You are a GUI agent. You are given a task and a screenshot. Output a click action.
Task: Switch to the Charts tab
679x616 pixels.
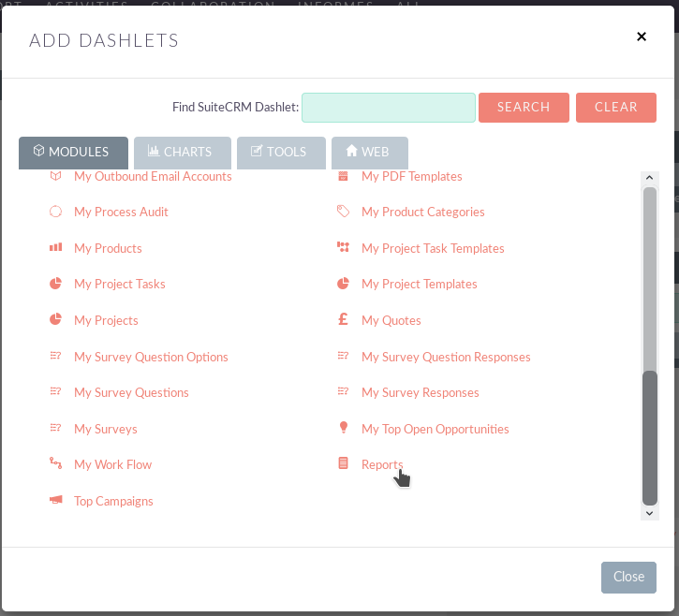click(x=183, y=152)
